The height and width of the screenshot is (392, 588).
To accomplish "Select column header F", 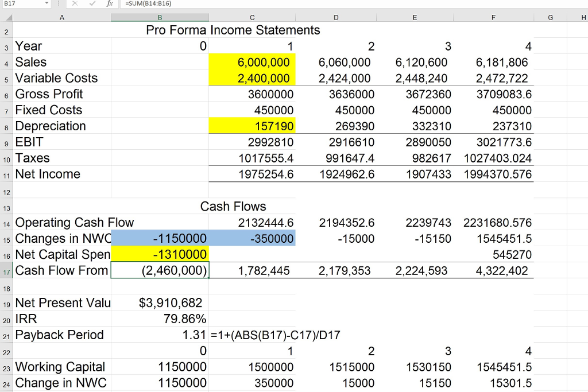I will click(493, 17).
